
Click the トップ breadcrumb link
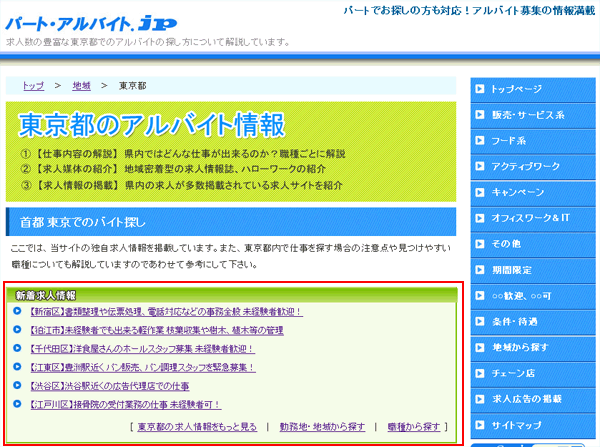[x=33, y=86]
